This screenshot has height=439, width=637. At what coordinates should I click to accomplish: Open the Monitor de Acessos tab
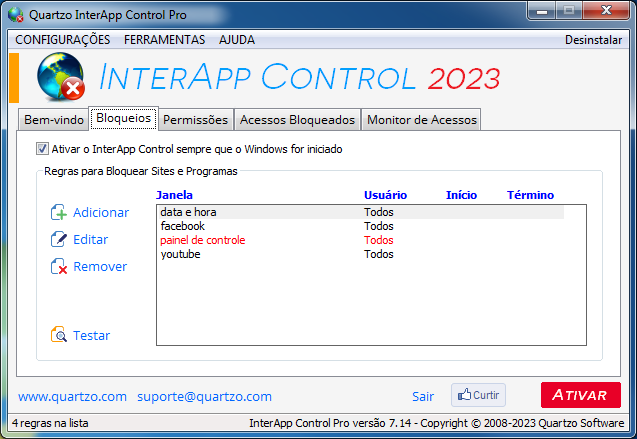(x=421, y=120)
